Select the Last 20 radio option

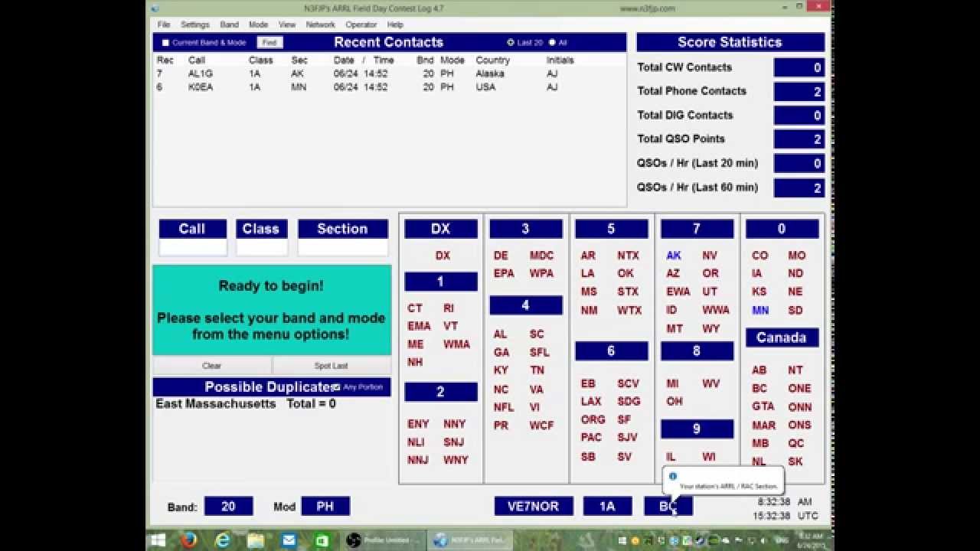[511, 43]
